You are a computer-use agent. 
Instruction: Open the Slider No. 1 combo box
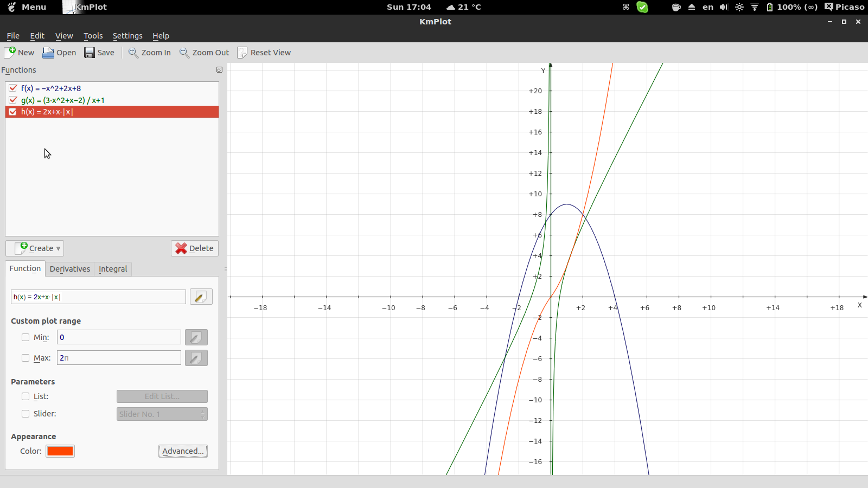tap(162, 414)
